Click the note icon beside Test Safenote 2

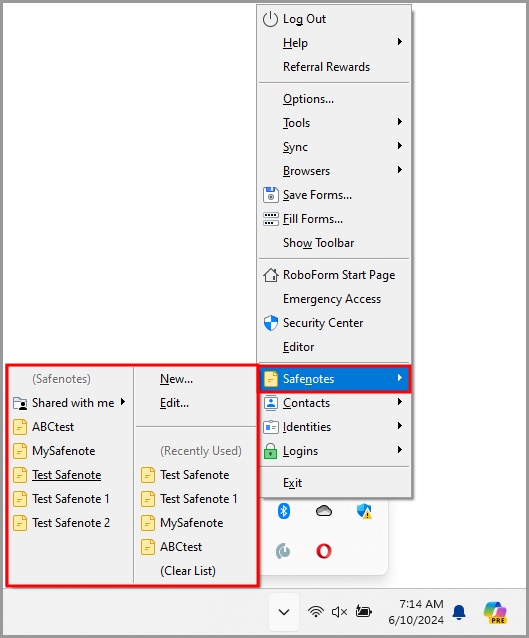tap(20, 523)
